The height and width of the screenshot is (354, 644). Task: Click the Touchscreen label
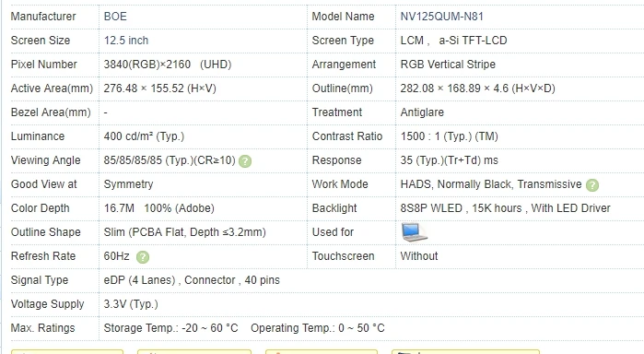[x=343, y=256]
